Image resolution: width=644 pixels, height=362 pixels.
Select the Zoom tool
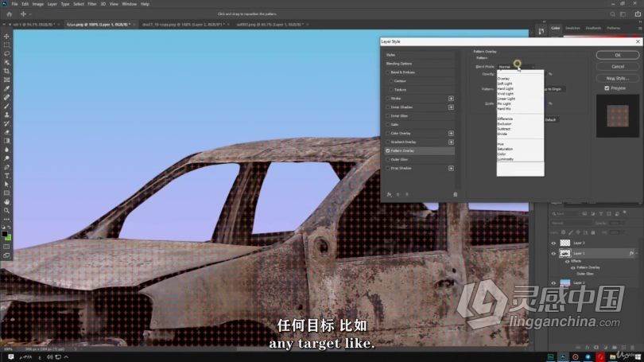click(x=6, y=210)
